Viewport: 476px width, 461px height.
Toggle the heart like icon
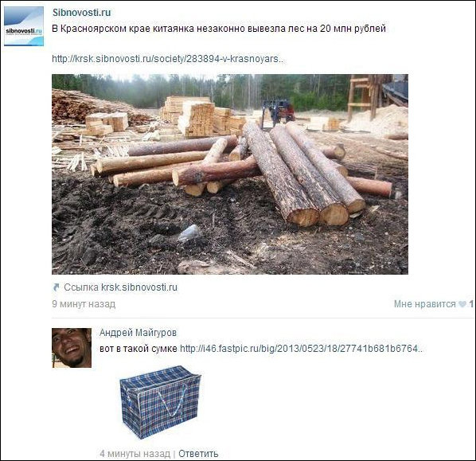click(462, 304)
